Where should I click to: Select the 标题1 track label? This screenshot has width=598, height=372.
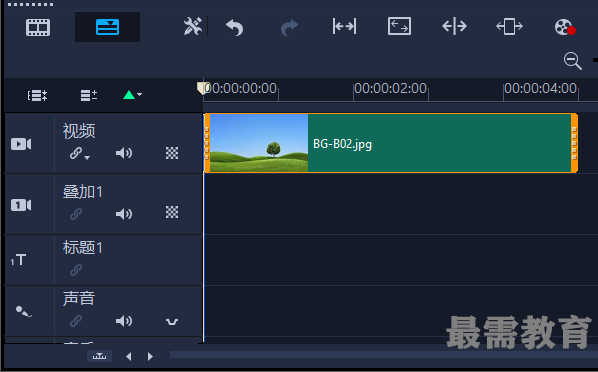click(x=83, y=248)
